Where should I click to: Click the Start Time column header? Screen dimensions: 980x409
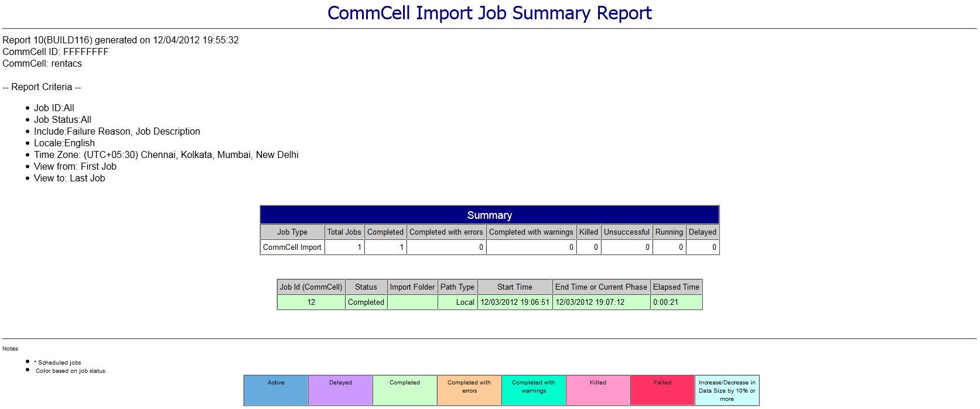pos(515,287)
